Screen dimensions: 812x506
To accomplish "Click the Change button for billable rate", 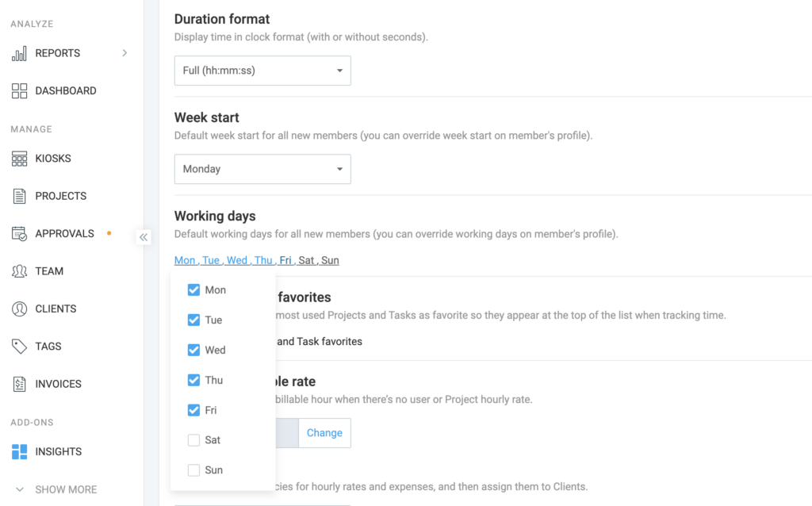I will coord(324,433).
